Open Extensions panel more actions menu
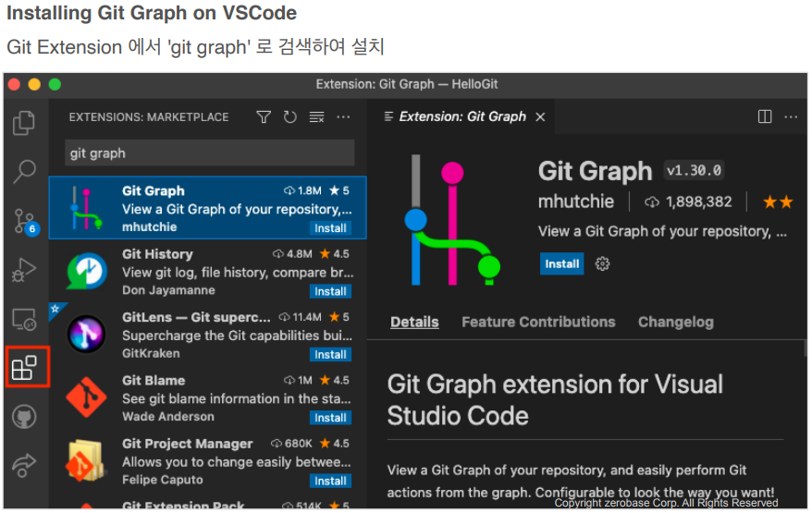 click(x=343, y=117)
